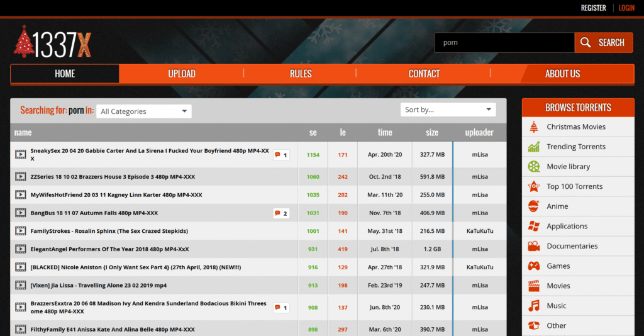Expand the All Categories dropdown
This screenshot has height=336, width=644.
tap(144, 111)
